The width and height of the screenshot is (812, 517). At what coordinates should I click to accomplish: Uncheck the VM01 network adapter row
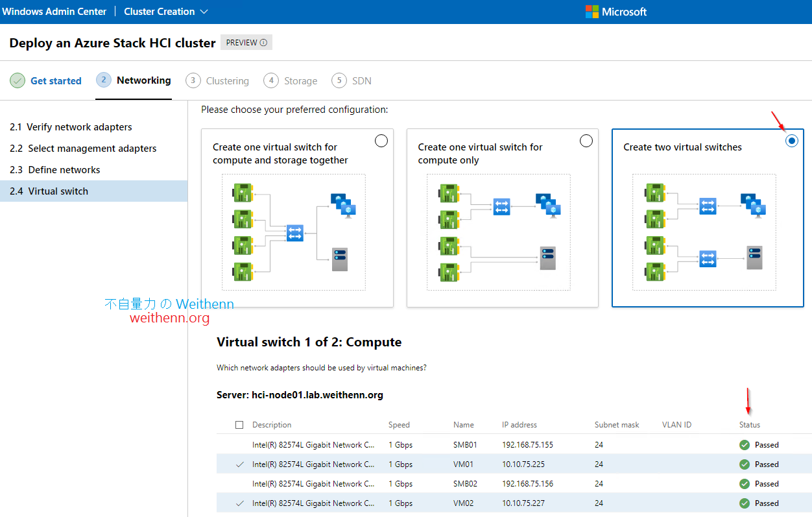[239, 464]
